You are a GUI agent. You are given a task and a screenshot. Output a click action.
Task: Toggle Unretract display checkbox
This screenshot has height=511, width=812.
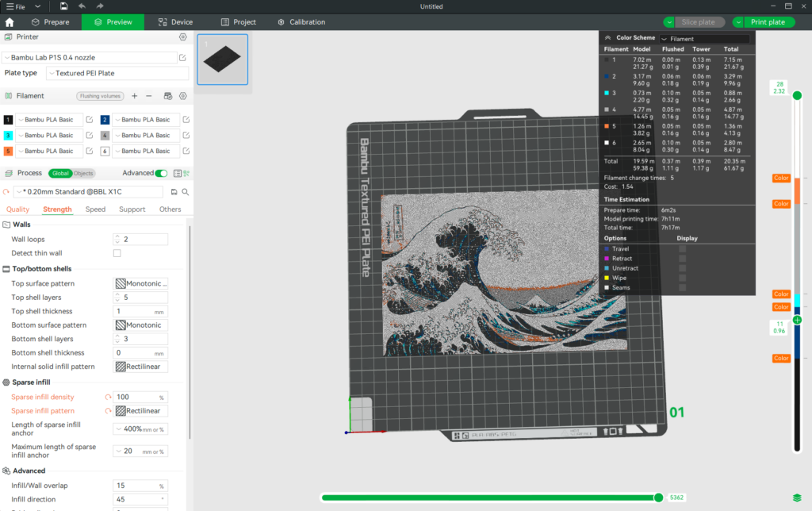point(683,268)
